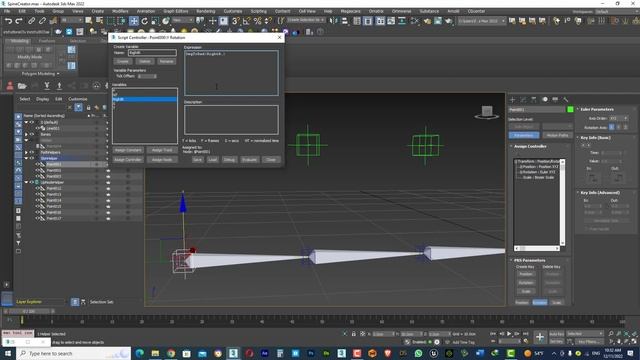The image size is (640, 360).
Task: Click the Assign Controller button in Script Controller
Action: [x=128, y=160]
